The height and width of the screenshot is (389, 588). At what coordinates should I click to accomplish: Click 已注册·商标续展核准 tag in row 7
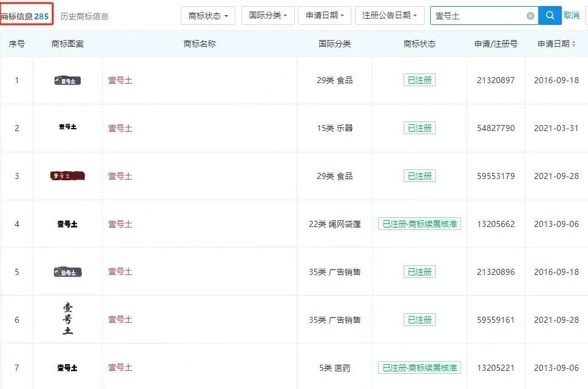coord(419,368)
